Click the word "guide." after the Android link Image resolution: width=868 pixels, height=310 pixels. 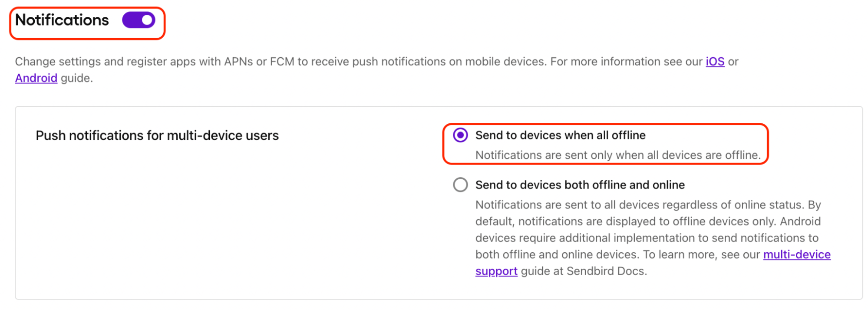pos(77,78)
